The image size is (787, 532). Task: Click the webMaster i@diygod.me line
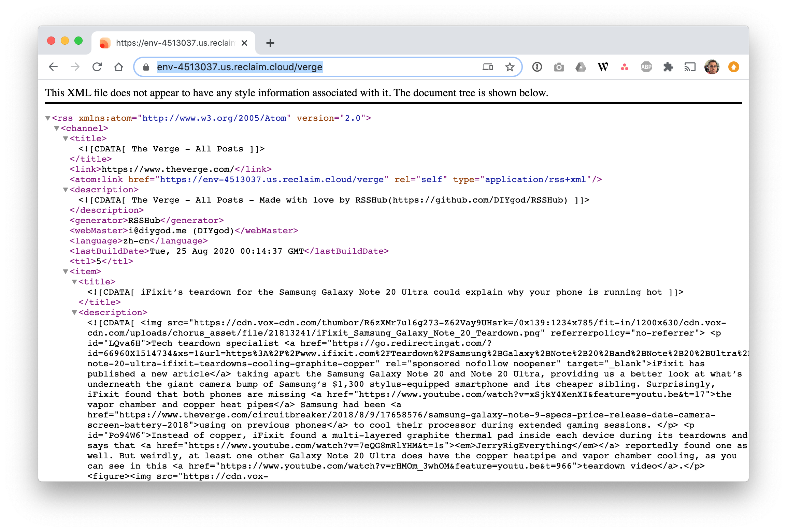click(184, 231)
